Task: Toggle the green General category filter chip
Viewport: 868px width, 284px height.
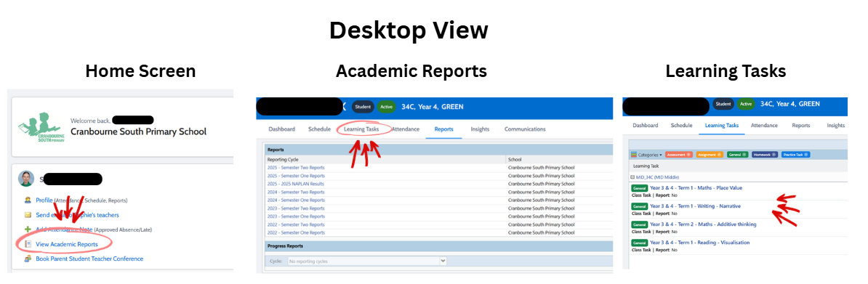Action: [737, 155]
